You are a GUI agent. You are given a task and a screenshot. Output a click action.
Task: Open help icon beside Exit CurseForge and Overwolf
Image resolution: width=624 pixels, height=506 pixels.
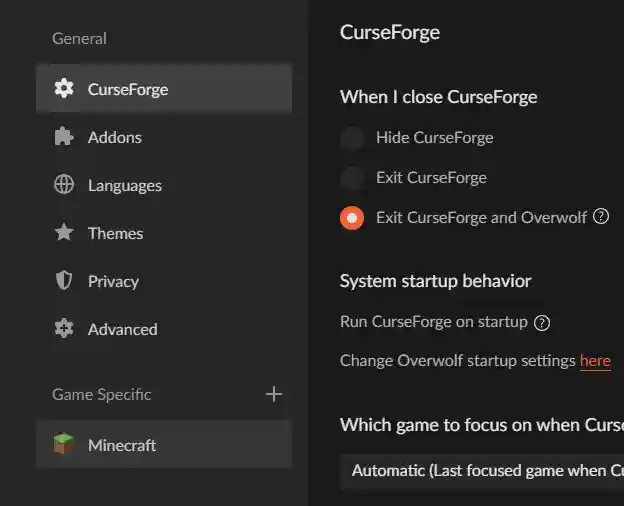coord(601,217)
